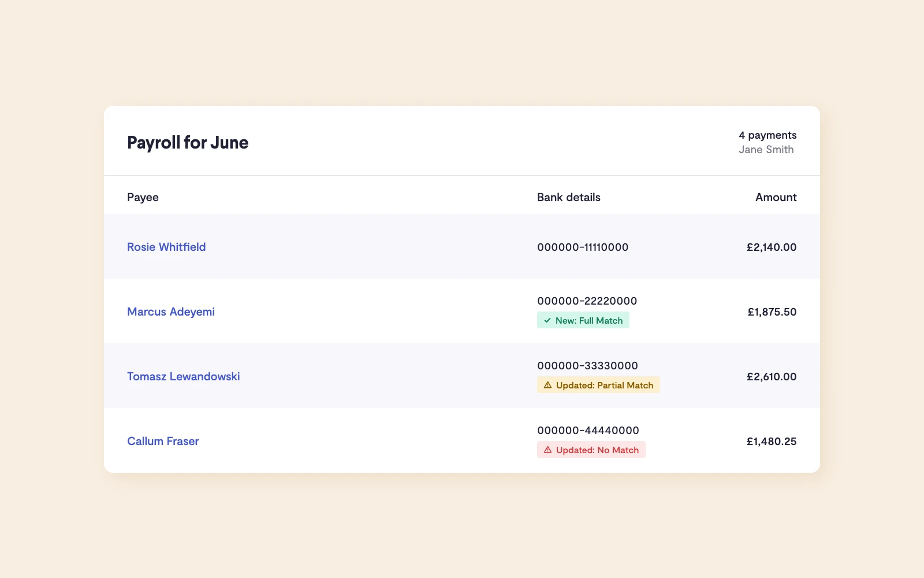Open Rosie Whitfield payee link
The image size is (924, 578).
166,247
